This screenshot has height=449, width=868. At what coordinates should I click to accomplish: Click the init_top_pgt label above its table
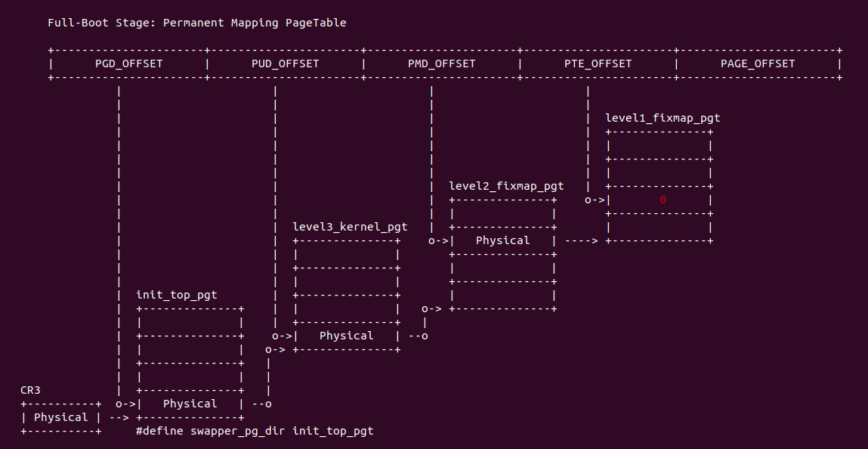(x=176, y=295)
